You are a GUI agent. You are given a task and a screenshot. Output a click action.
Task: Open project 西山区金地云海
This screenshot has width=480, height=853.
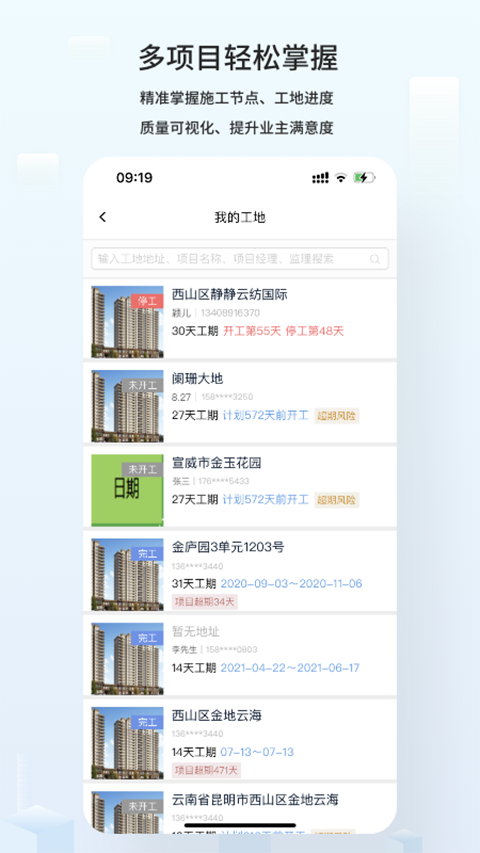[x=217, y=716]
